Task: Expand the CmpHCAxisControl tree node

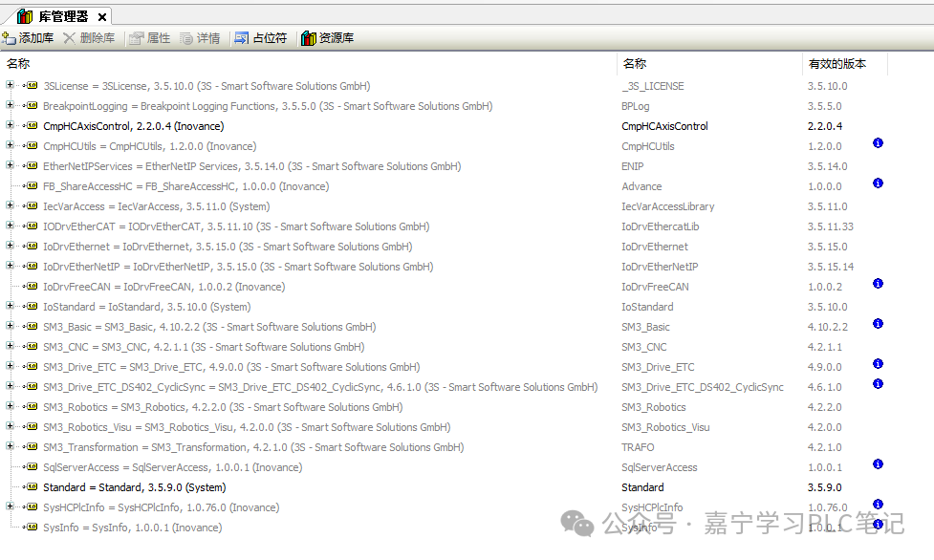Action: click(10, 125)
